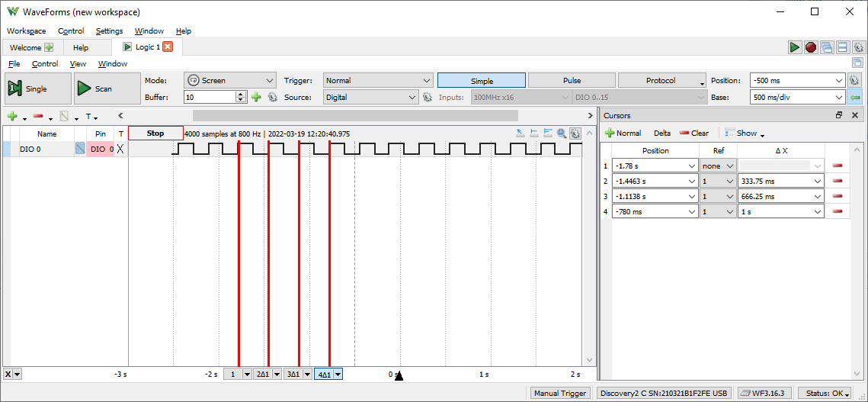Screen dimensions: 868x402
Task: Open the top-right workspace gear options
Action: coord(858,48)
